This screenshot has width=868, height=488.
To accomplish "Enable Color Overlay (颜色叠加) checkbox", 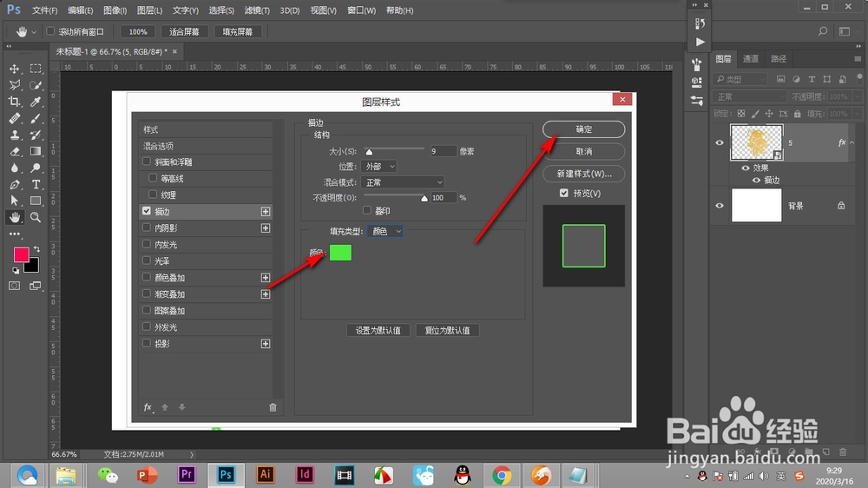I will 146,277.
